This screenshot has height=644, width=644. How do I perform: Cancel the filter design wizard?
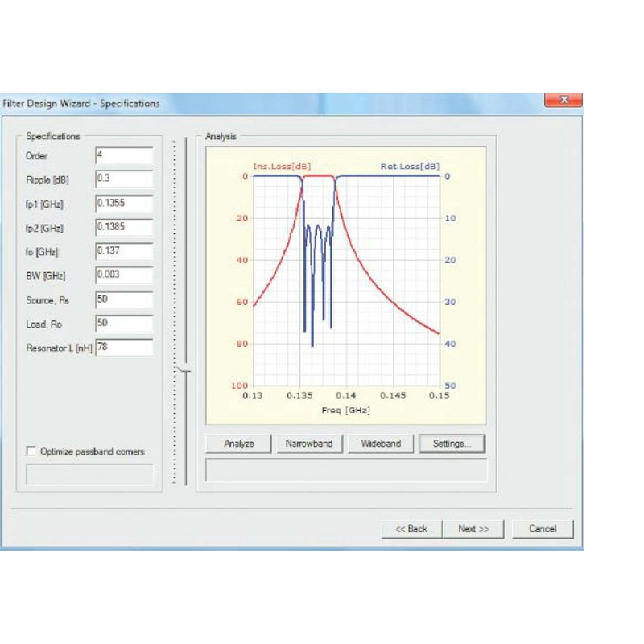pos(543,529)
